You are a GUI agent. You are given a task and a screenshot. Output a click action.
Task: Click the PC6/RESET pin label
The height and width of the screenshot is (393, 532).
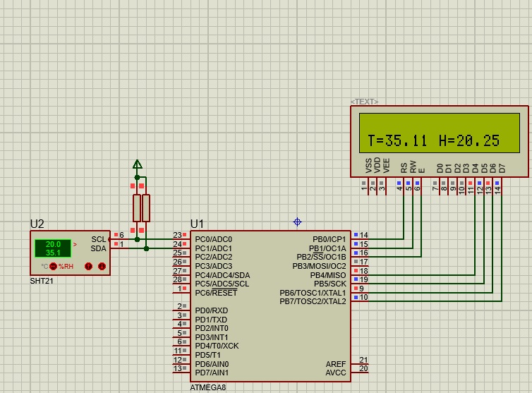tap(216, 293)
